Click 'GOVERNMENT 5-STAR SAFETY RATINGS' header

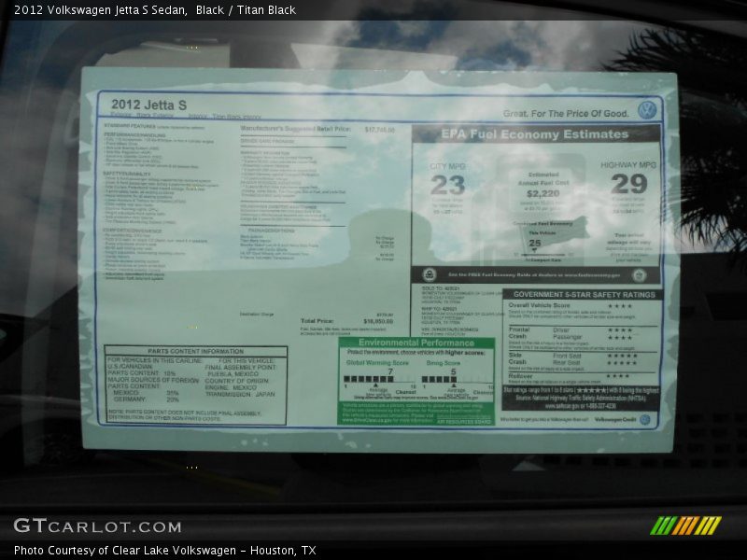(585, 295)
